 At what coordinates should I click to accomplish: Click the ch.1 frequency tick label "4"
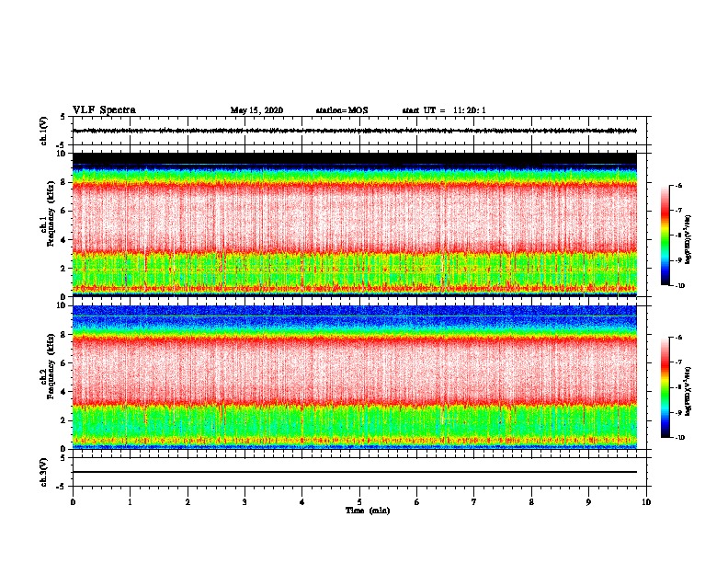coord(64,240)
